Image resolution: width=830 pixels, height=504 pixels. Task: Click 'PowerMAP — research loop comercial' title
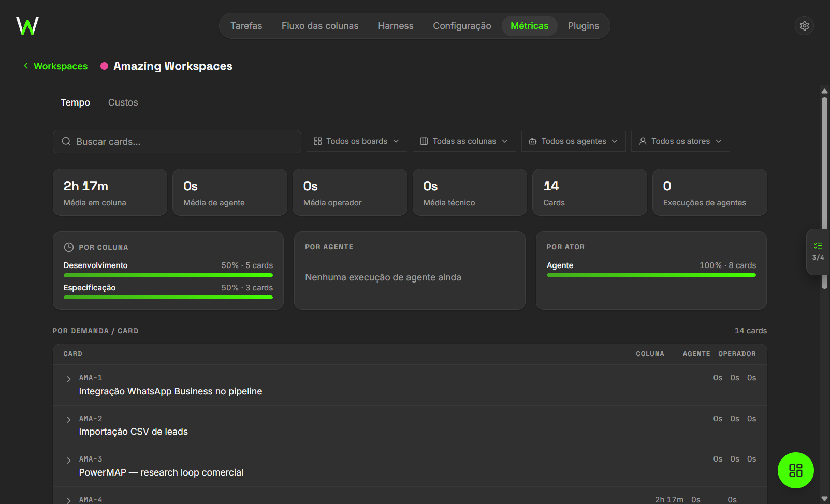(161, 472)
